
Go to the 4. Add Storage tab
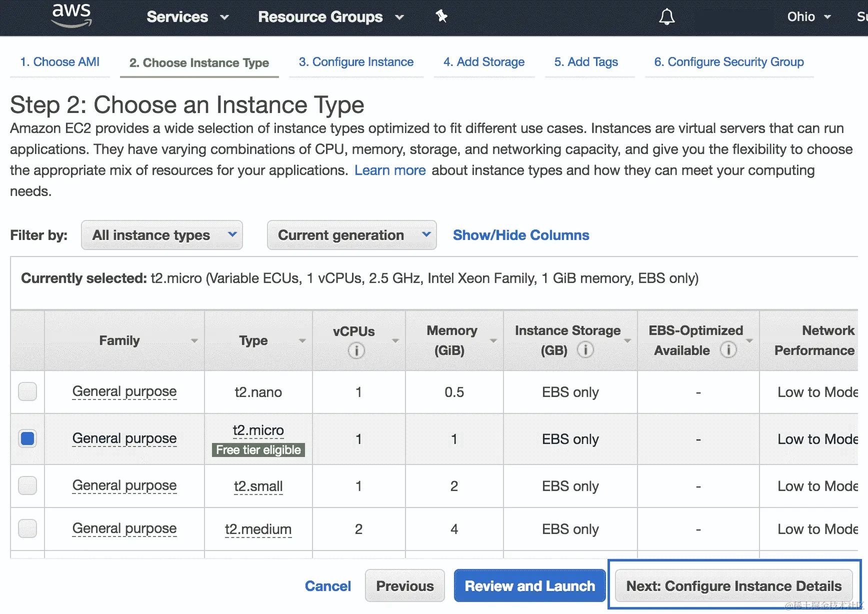(x=483, y=62)
